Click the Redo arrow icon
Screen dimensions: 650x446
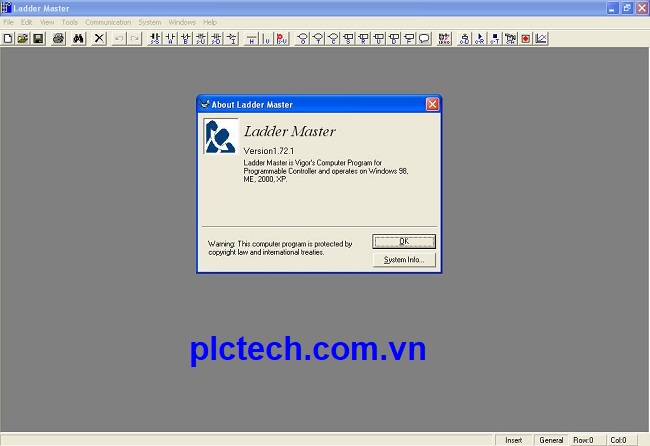pos(135,39)
